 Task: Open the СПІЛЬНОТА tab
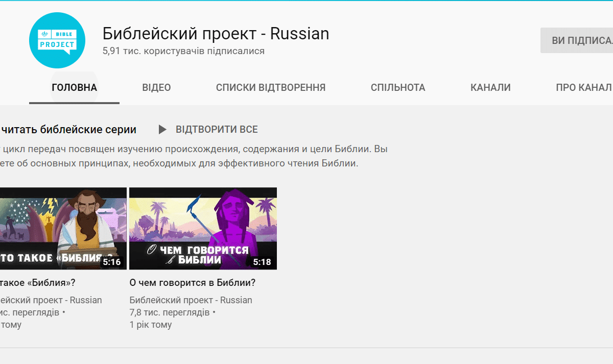coord(397,87)
